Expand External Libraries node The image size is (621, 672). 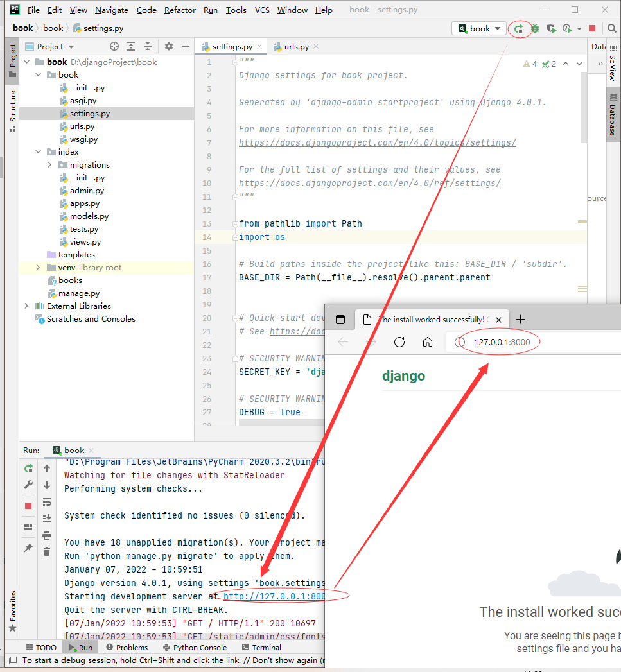pos(26,306)
